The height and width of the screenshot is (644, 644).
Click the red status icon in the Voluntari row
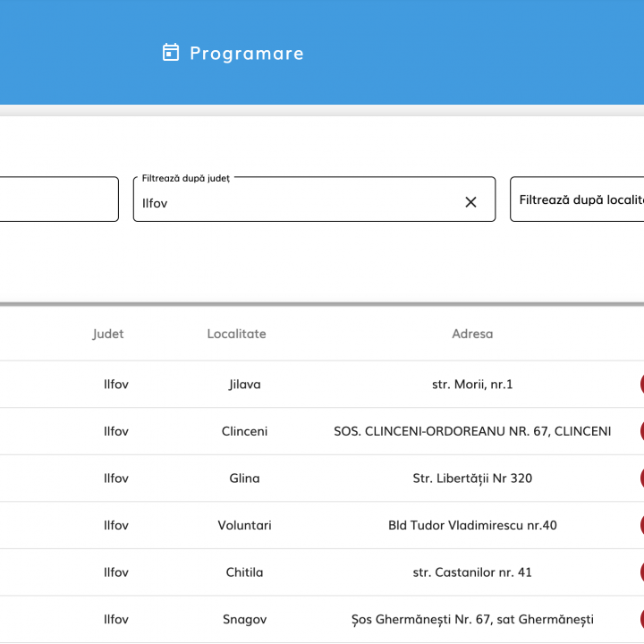[x=640, y=525]
